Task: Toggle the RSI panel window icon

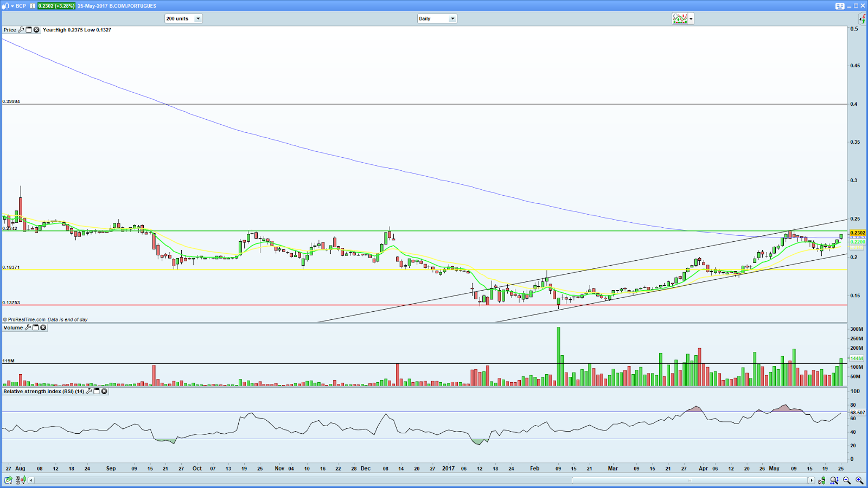Action: point(97,391)
